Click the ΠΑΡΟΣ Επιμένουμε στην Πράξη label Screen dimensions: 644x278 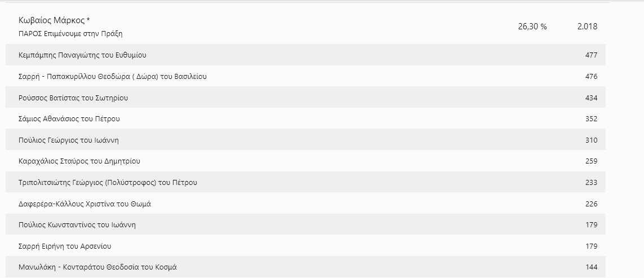click(x=70, y=34)
